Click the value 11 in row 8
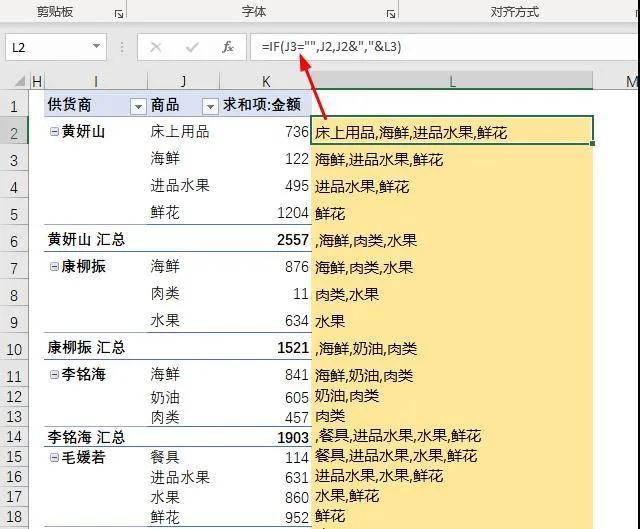Screen dimensions: 640x529 click(301, 293)
